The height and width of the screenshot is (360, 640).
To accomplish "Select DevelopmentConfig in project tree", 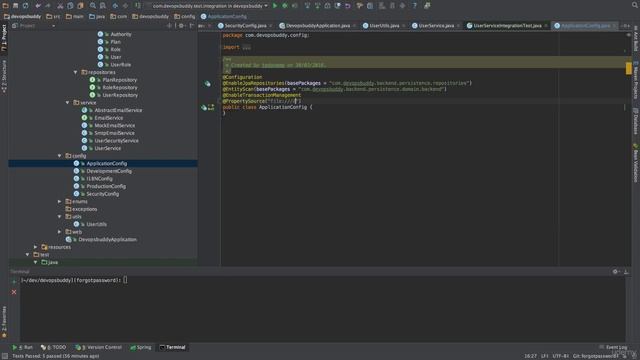I will click(x=109, y=171).
